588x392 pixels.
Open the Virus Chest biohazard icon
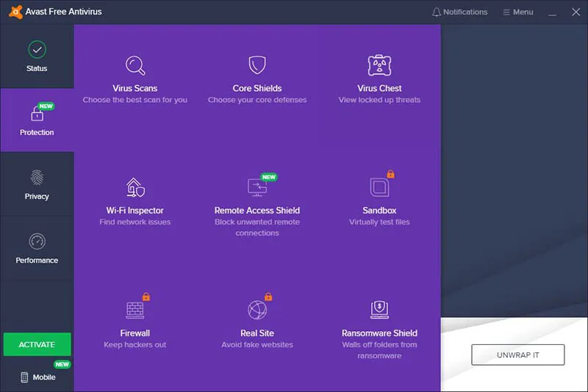pos(379,66)
